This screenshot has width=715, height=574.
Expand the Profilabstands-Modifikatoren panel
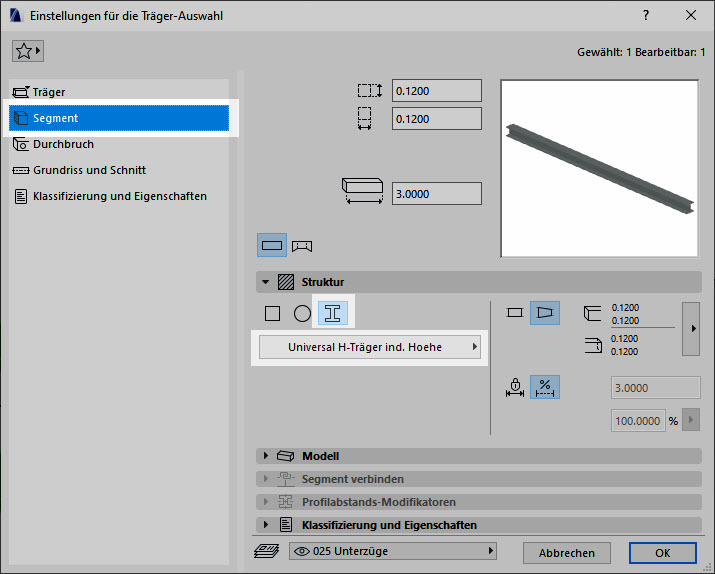pyautogui.click(x=266, y=502)
